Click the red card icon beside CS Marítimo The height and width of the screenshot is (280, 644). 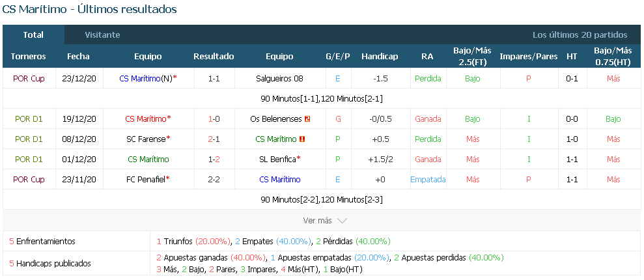point(302,139)
